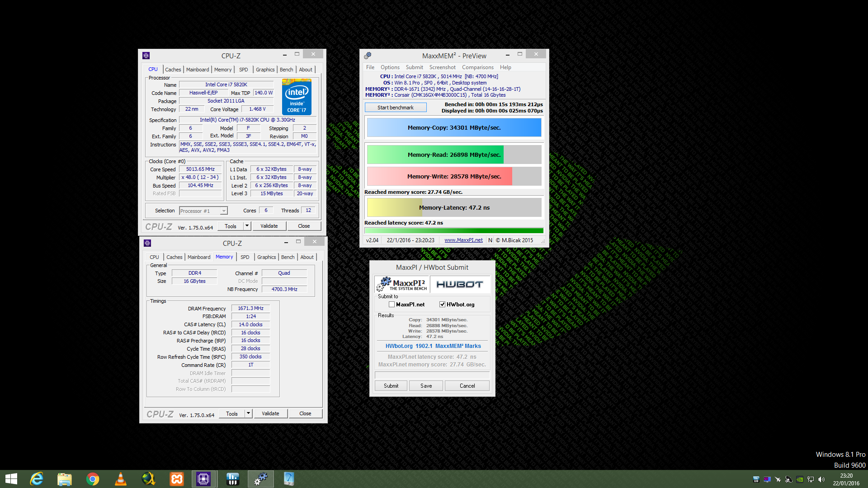Open the Screenshot menu in MaxxMEM

click(x=442, y=67)
